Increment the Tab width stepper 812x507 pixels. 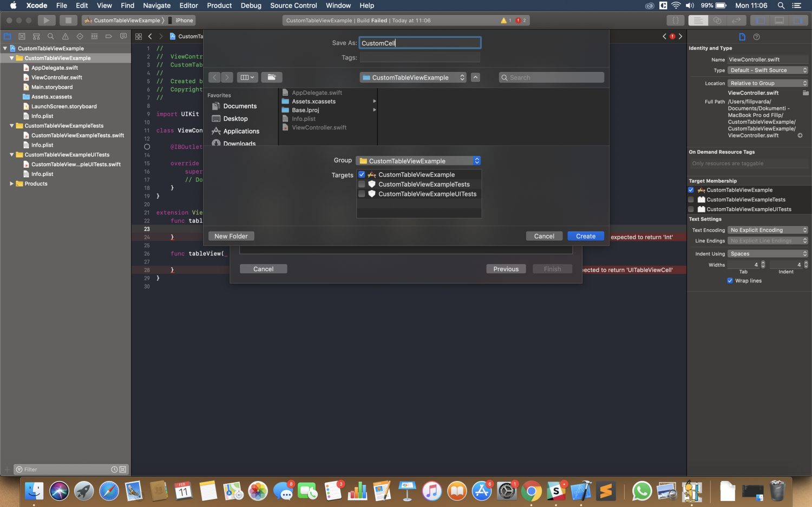(x=763, y=263)
